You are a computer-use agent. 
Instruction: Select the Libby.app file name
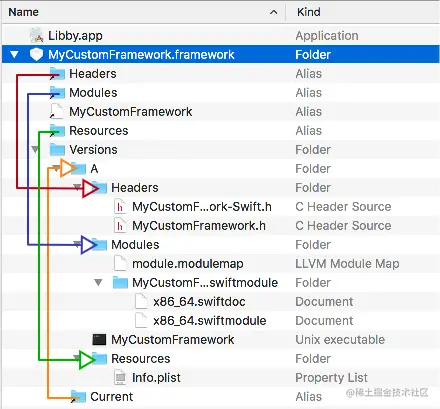[x=75, y=36]
